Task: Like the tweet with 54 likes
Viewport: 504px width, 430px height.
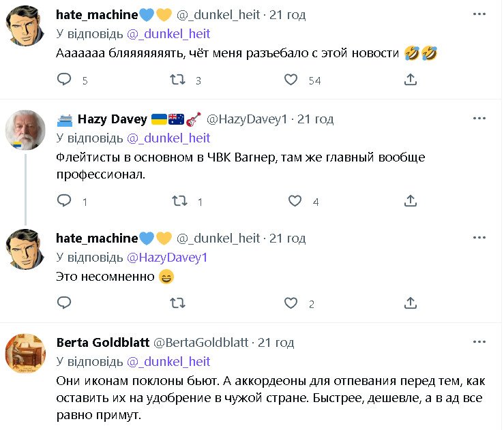Action: pos(291,80)
